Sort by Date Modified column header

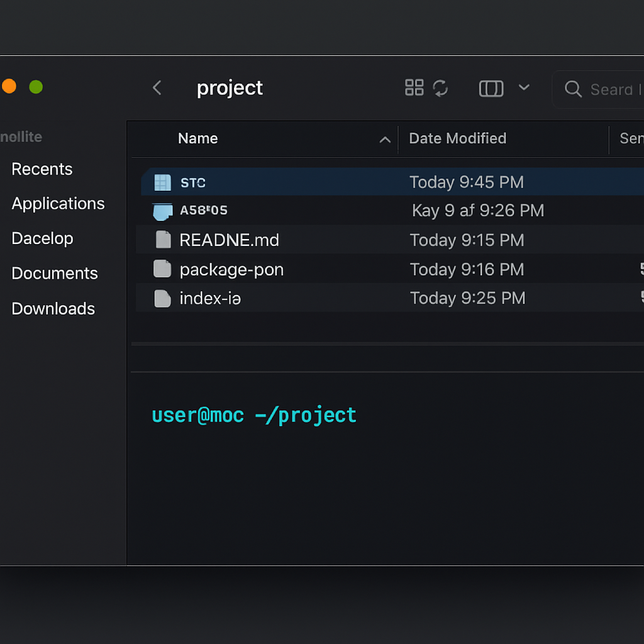coord(458,138)
